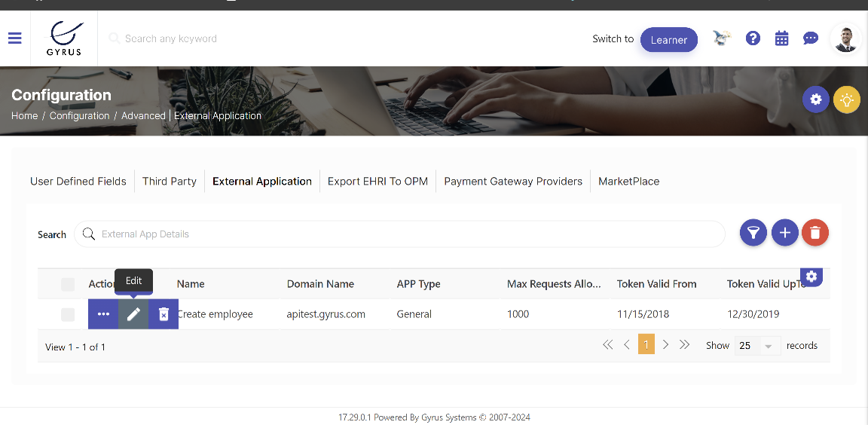Screen dimensions: 868x425
Task: Open the hamburger navigation menu
Action: [15, 38]
